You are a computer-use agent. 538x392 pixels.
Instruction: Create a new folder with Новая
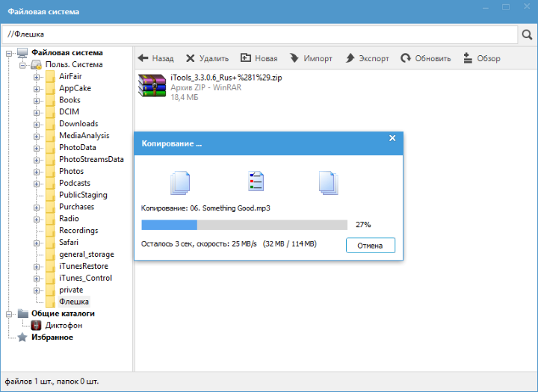click(x=259, y=58)
